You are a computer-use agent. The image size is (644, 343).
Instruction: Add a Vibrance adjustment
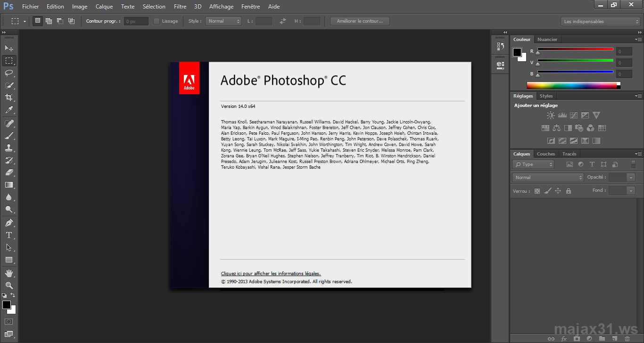click(596, 115)
